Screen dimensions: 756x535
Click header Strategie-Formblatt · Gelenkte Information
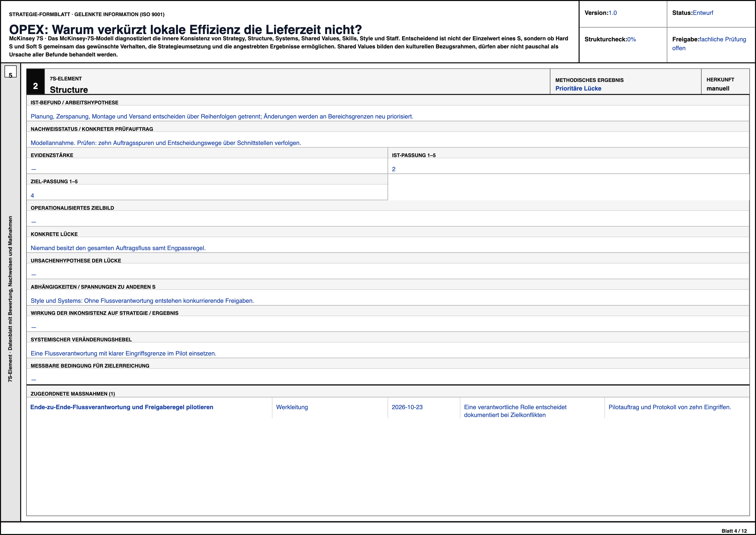tap(87, 14)
